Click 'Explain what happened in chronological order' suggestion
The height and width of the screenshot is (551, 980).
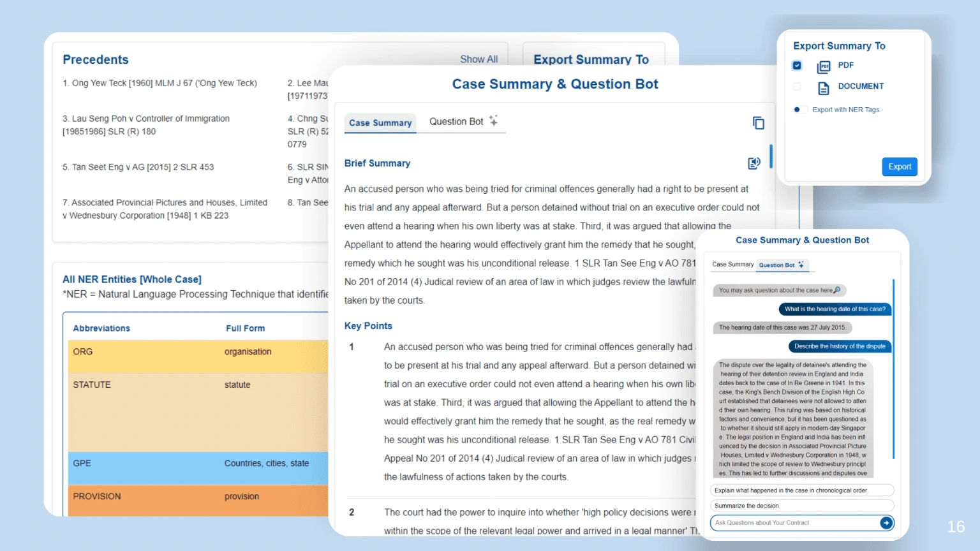tap(802, 490)
